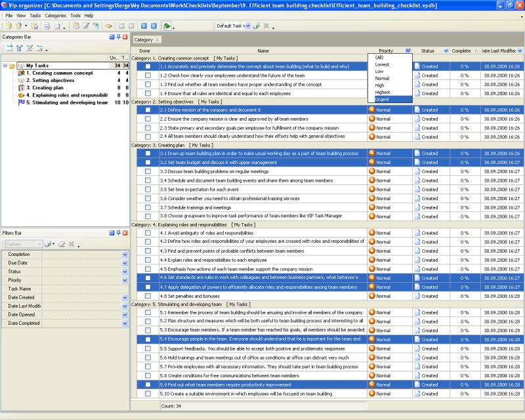The width and height of the screenshot is (525, 420).
Task: Expand the Due Date filter dropdown
Action: (125, 262)
